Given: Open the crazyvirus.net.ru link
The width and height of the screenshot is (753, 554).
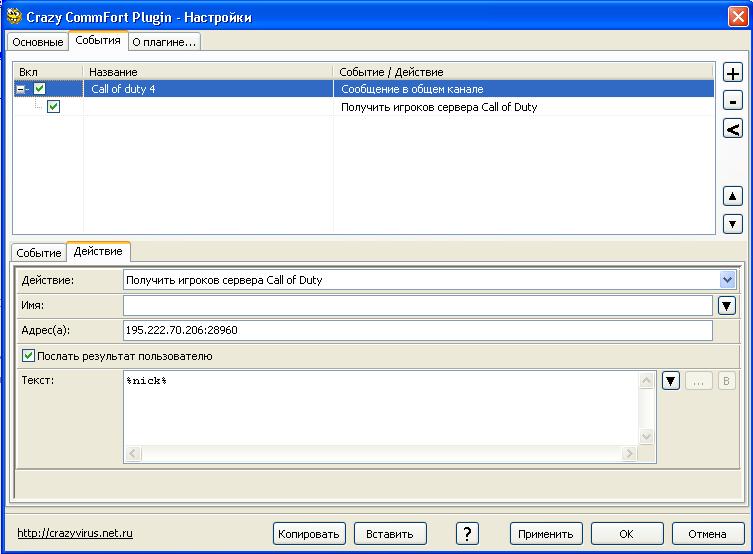Looking at the screenshot, I should tap(75, 533).
